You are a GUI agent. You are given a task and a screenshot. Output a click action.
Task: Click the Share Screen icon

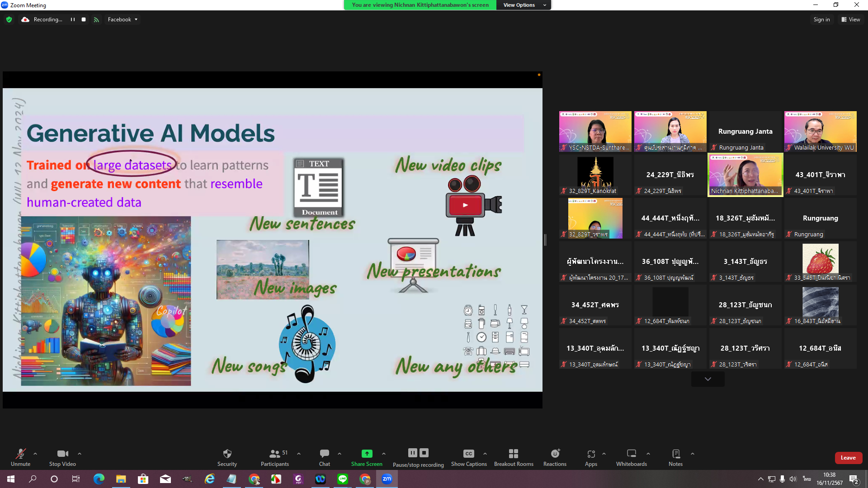coord(367,454)
